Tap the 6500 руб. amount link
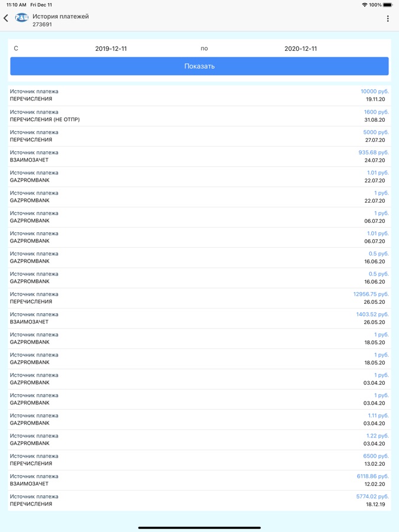Screen dimensions: 399x532 click(375, 456)
